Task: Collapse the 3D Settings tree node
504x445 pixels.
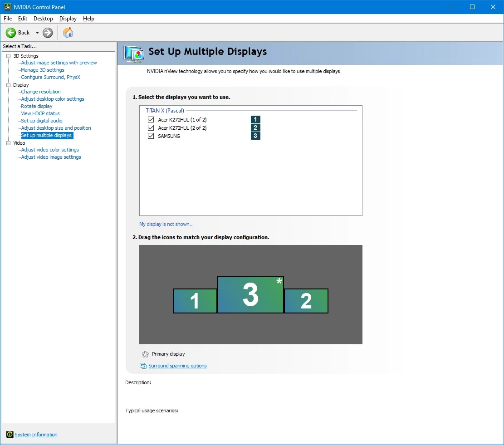Action: 9,56
